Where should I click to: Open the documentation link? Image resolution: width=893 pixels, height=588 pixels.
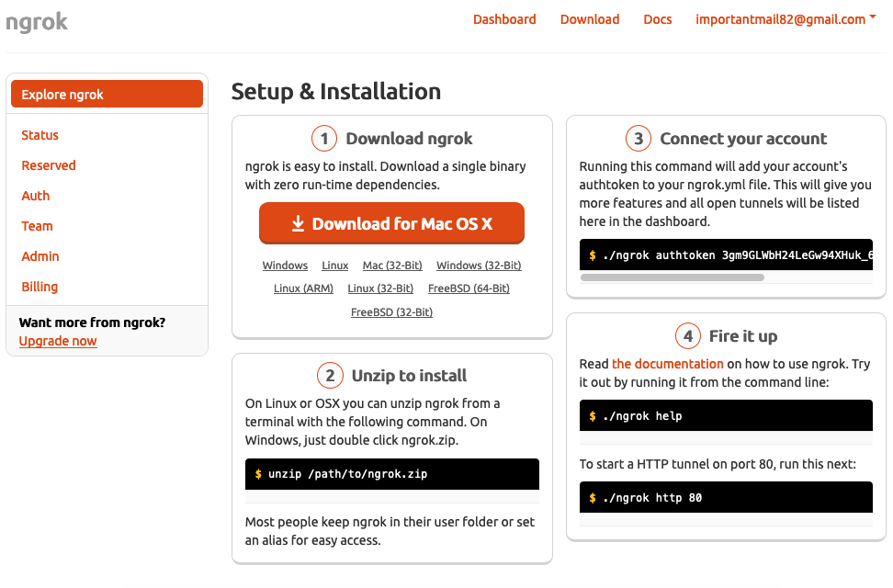click(668, 364)
